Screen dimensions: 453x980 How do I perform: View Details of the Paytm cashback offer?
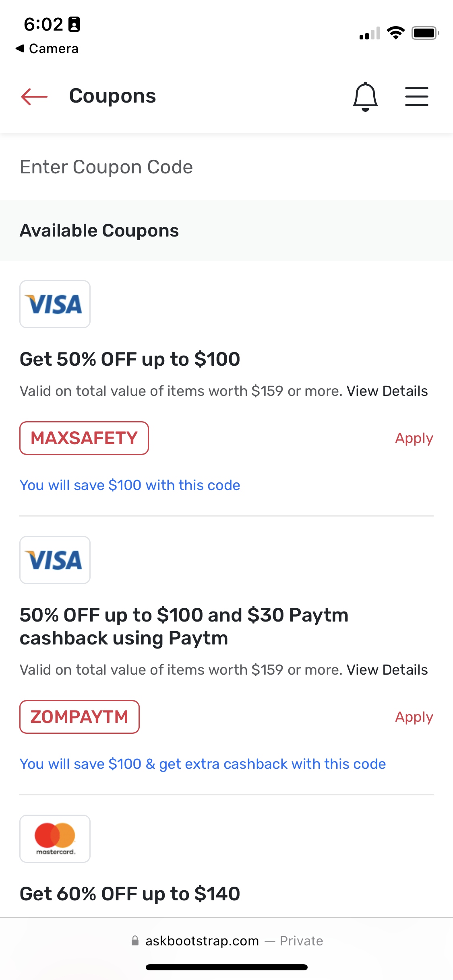pyautogui.click(x=387, y=670)
